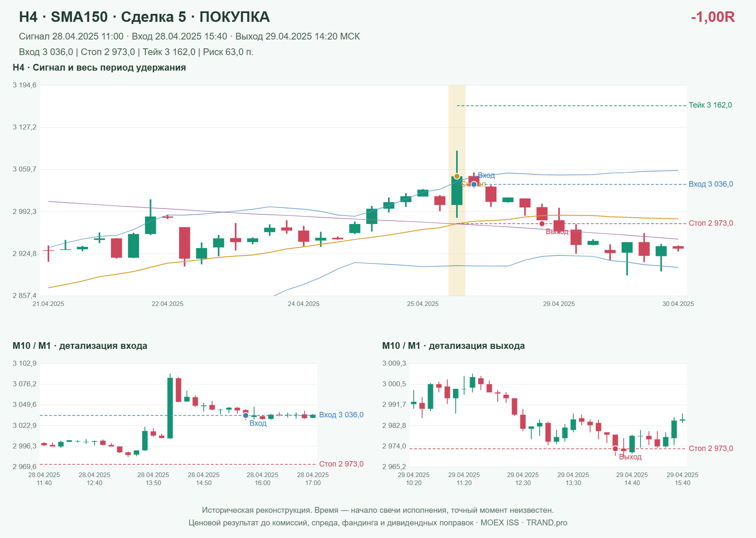Click the blue entry marker on H4 chart
The height and width of the screenshot is (538, 756).
pyautogui.click(x=474, y=184)
